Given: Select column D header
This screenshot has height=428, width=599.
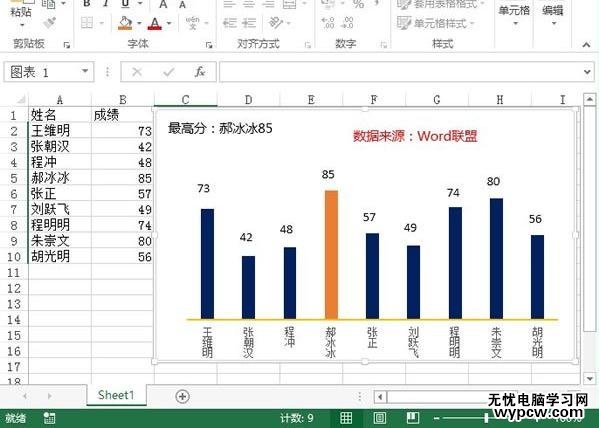Looking at the screenshot, I should point(248,100).
